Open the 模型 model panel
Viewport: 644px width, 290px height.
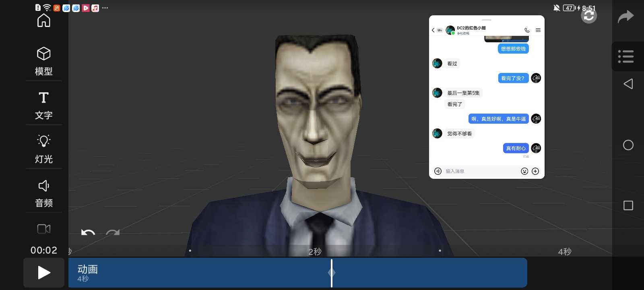44,61
